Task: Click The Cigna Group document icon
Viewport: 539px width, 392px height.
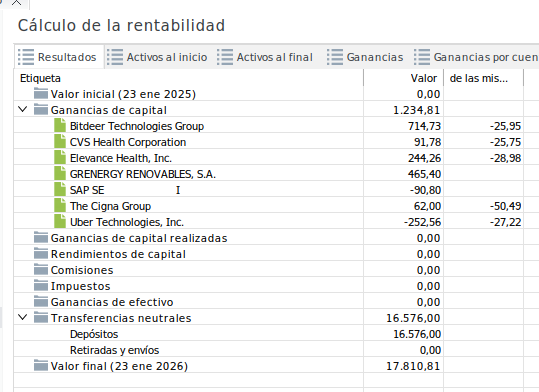Action: tap(60, 206)
